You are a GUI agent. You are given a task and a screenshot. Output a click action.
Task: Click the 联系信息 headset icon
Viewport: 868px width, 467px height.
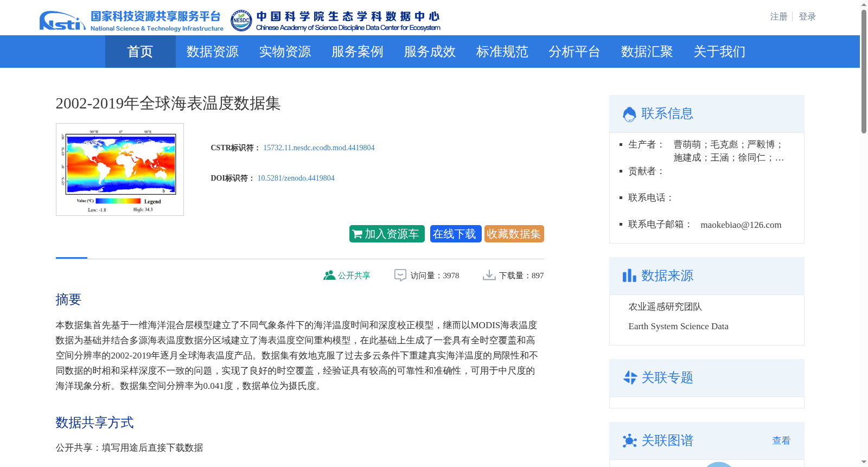[x=629, y=114]
